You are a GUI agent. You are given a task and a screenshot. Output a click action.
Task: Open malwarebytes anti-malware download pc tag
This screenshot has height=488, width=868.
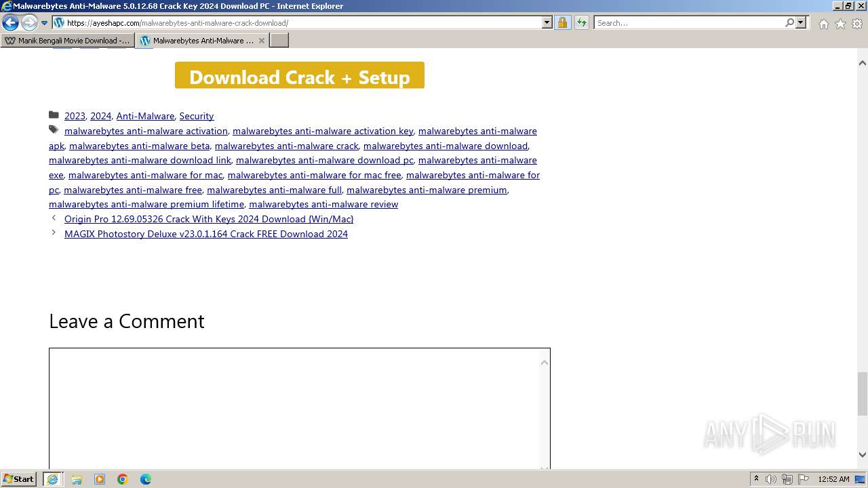pos(324,160)
